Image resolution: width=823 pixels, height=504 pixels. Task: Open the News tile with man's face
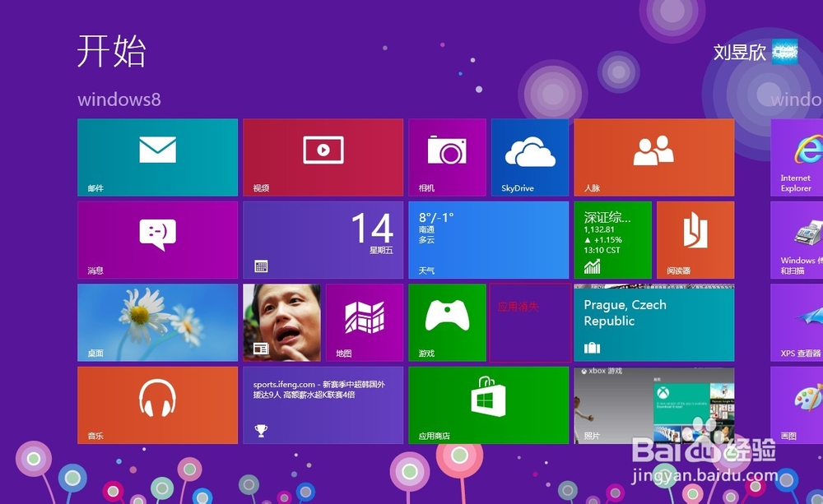[x=281, y=322]
